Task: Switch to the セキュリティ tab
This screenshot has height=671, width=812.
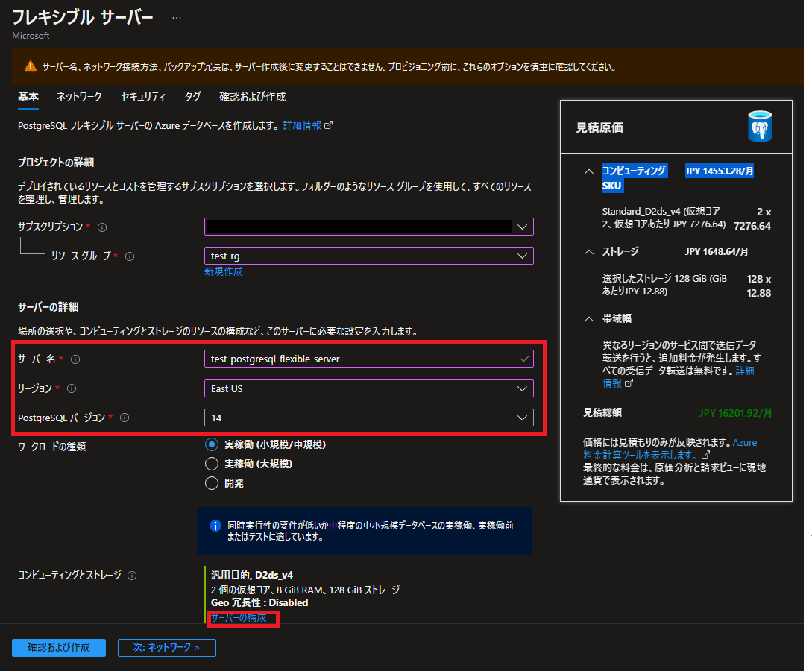Action: pyautogui.click(x=143, y=97)
